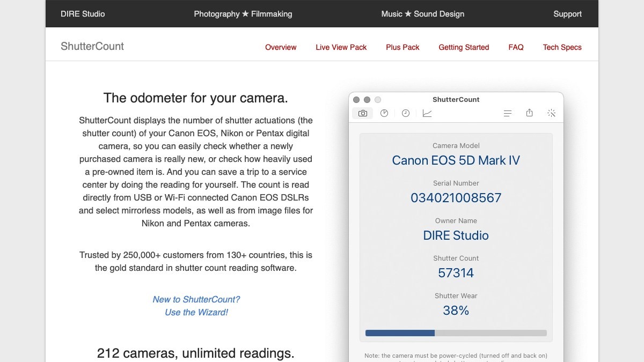Select the camera icon in ShutterCount toolbar
644x362 pixels.
pos(363,113)
